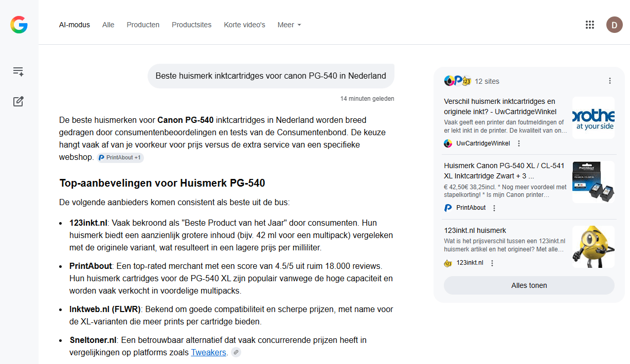
Task: Open the Google apps grid
Action: 590,25
